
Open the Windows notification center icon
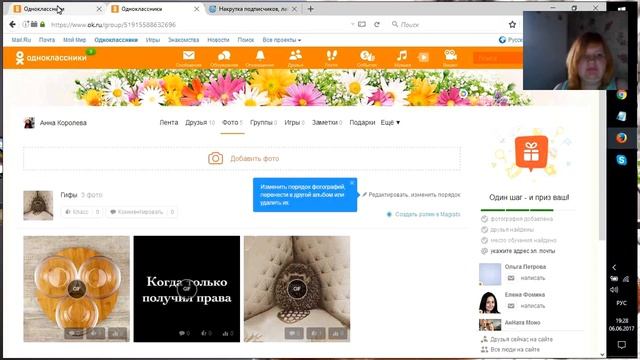point(622,345)
